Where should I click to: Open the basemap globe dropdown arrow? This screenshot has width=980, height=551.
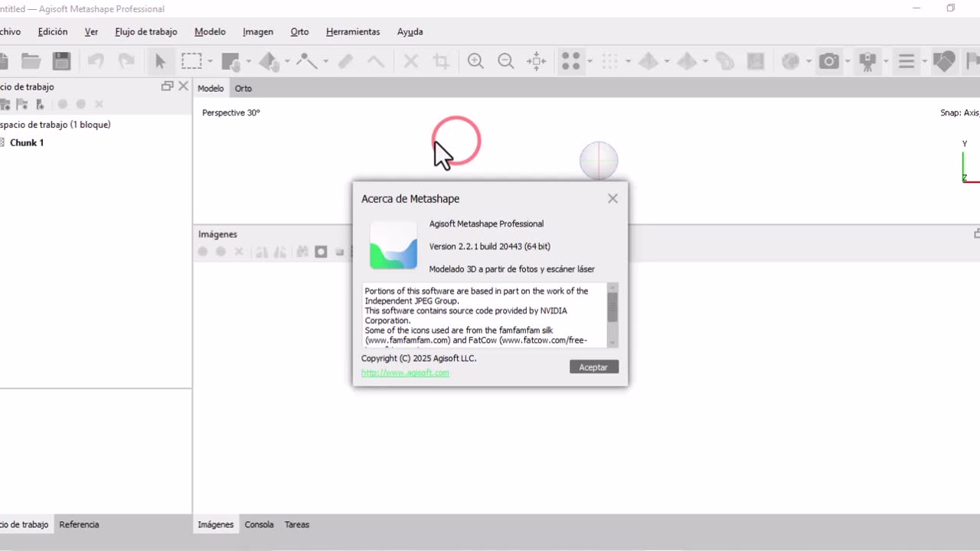click(808, 61)
